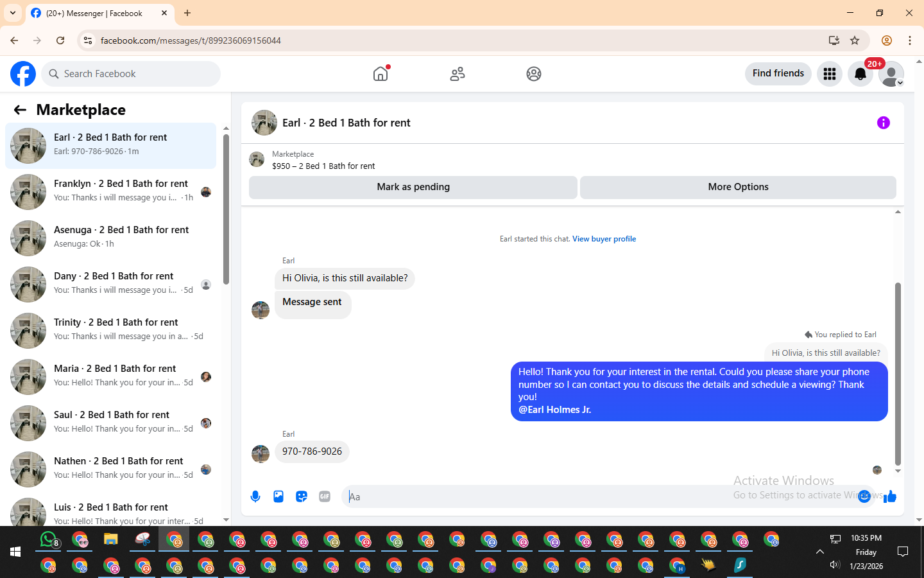
Task: Click install app icon in address bar
Action: coord(834,40)
